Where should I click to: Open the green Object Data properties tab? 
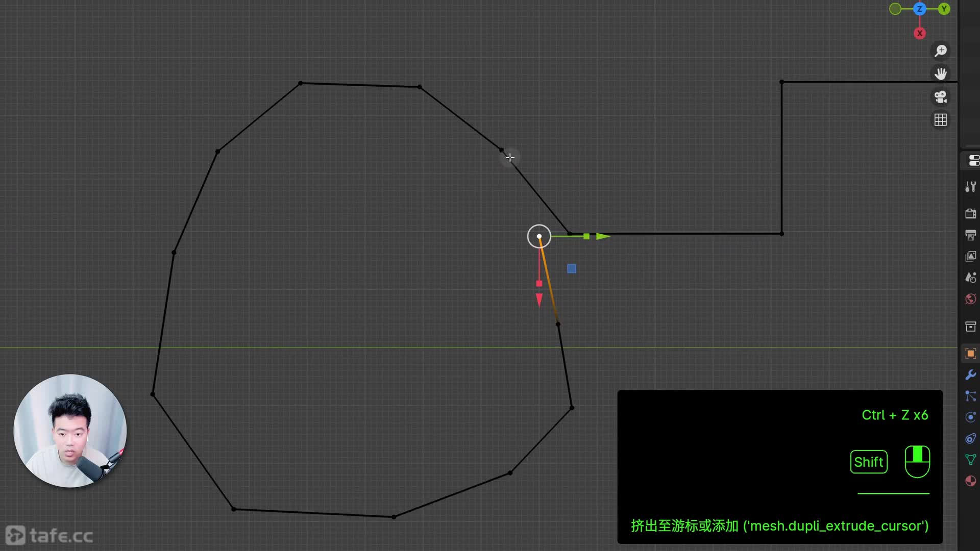[970, 460]
